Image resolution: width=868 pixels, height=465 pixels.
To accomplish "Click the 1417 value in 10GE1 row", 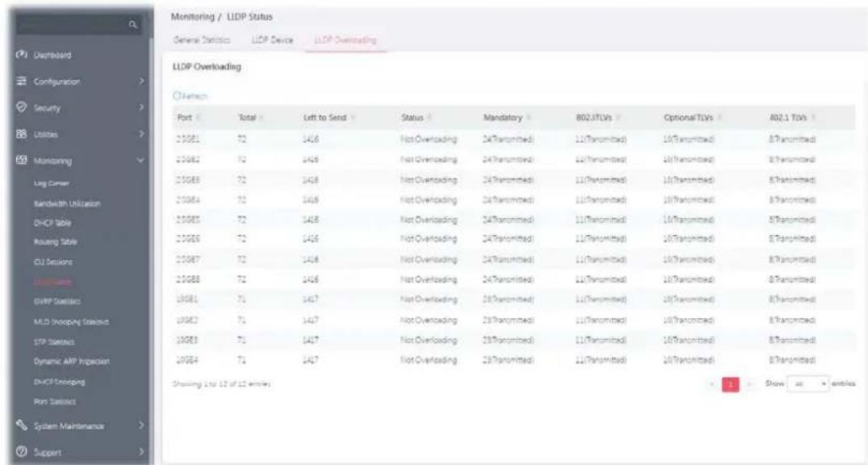I will (x=310, y=300).
